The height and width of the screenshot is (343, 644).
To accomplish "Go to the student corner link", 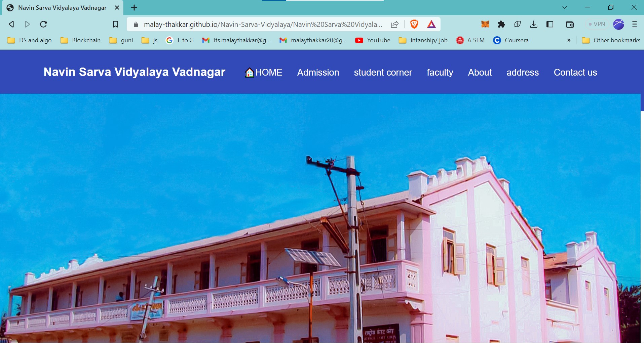I will coord(383,73).
